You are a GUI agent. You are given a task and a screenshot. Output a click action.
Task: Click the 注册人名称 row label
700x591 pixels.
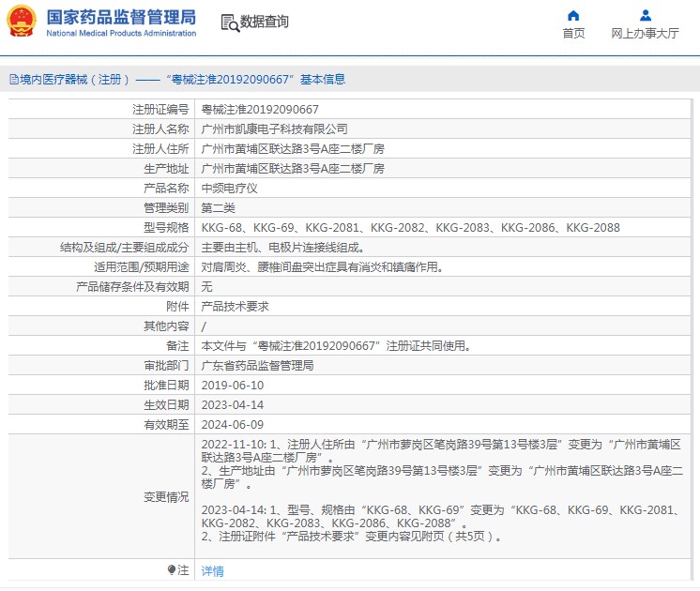click(x=160, y=129)
